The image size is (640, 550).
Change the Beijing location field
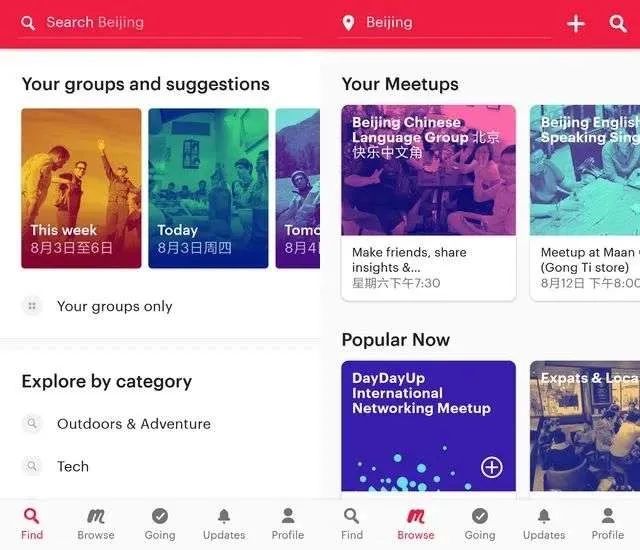[x=444, y=23]
